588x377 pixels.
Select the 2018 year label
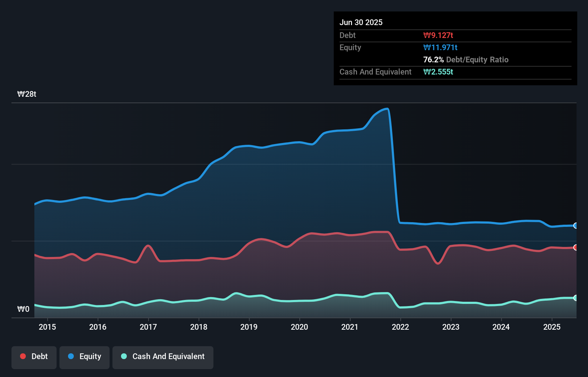(199, 327)
